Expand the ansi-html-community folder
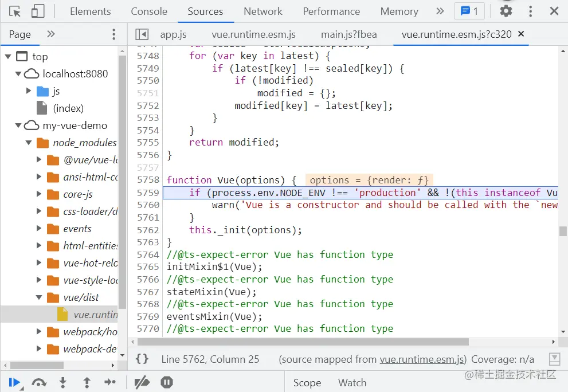The width and height of the screenshot is (568, 392). pos(39,177)
